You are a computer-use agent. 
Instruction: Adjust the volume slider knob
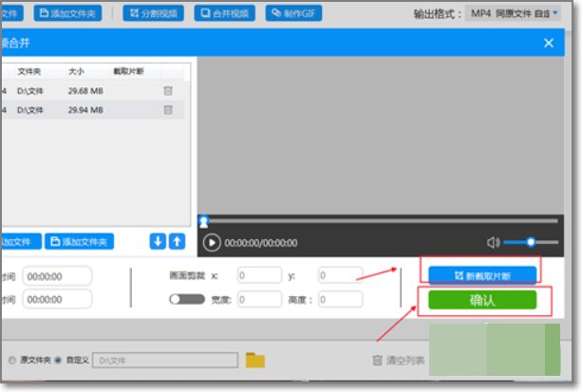(x=531, y=242)
